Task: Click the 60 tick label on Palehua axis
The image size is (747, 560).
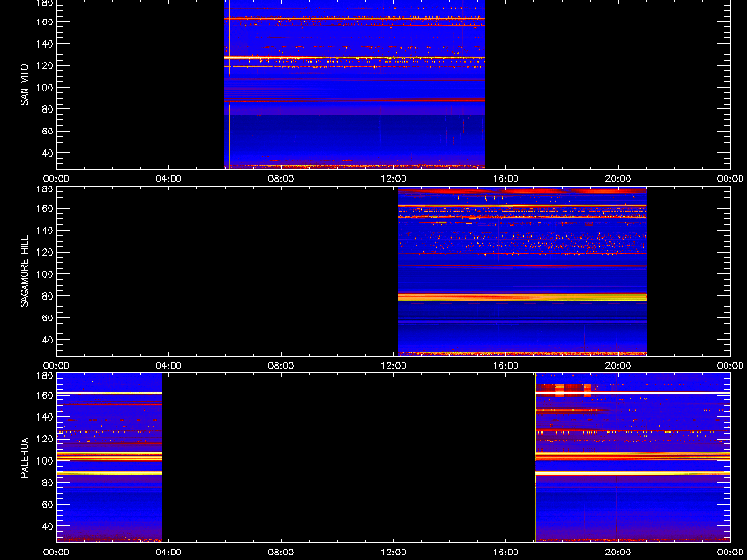Action: point(46,505)
